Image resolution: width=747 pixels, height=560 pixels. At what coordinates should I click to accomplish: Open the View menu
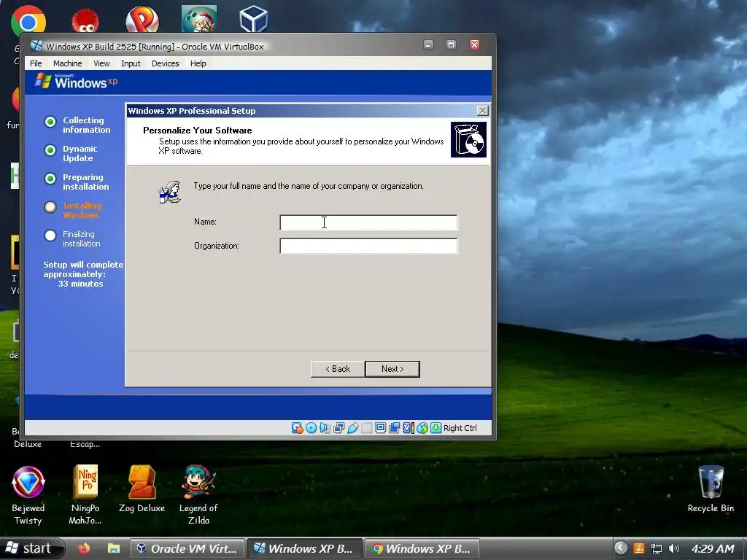pyautogui.click(x=101, y=63)
